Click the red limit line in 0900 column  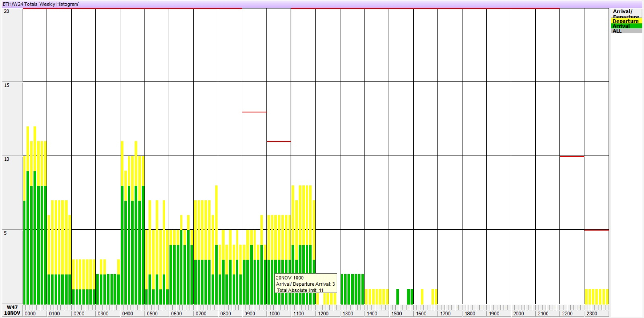tap(254, 112)
